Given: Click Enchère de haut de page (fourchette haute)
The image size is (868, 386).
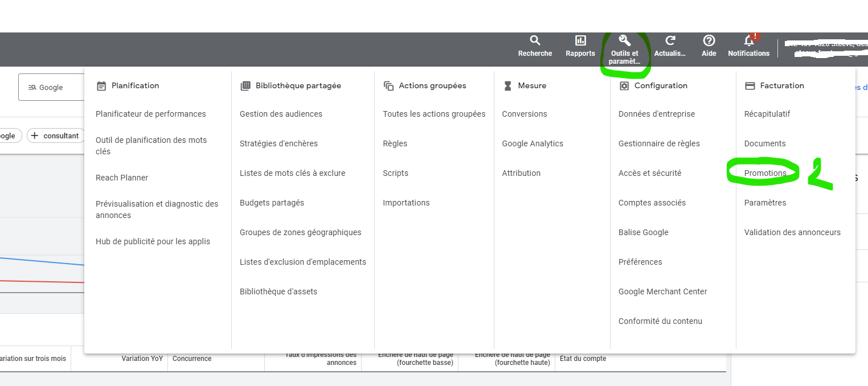Looking at the screenshot, I should click(x=513, y=359).
